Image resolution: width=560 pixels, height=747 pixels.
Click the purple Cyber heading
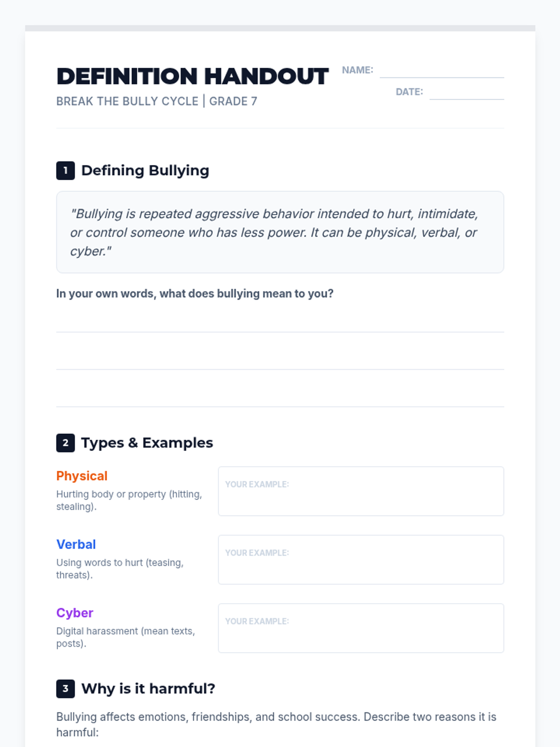click(x=75, y=613)
